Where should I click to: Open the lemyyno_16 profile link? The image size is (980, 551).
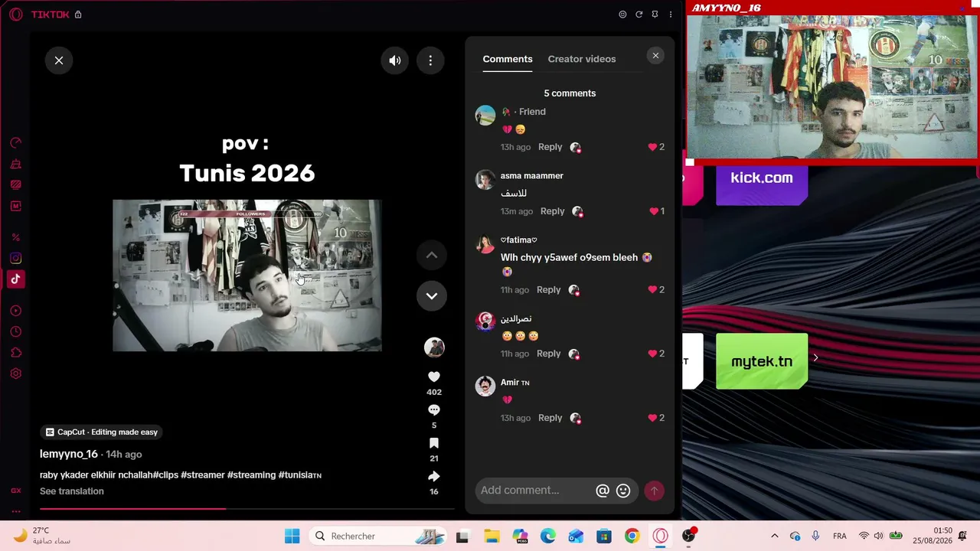[x=69, y=454]
